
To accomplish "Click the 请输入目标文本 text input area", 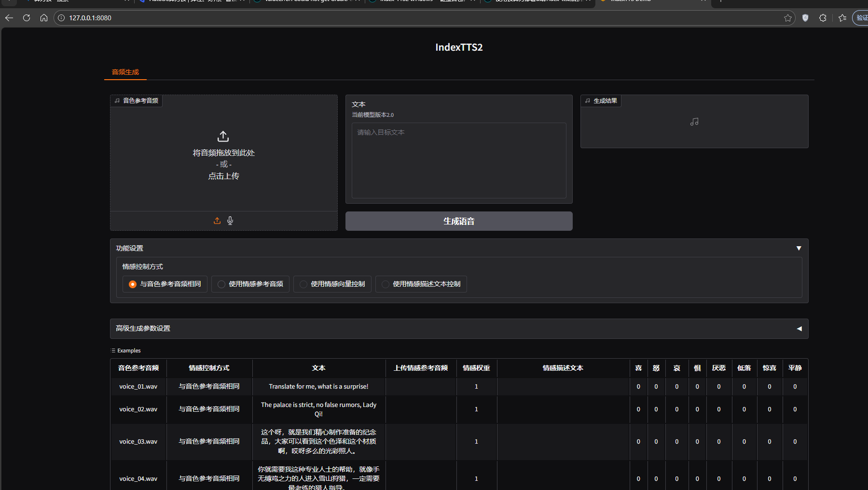I will (x=458, y=160).
